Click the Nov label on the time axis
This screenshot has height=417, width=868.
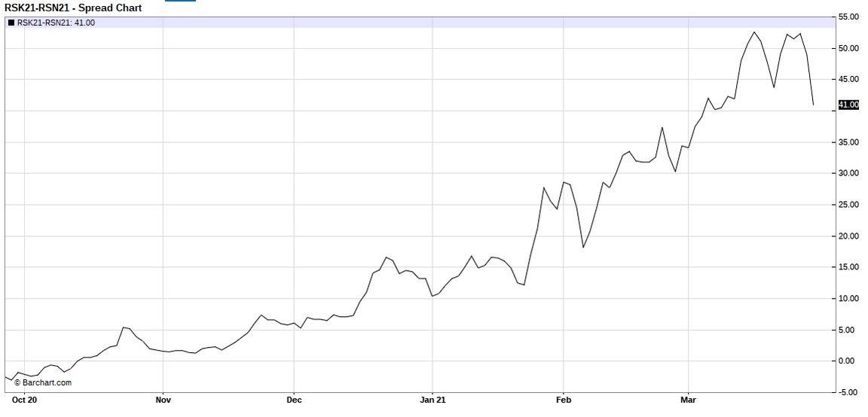pyautogui.click(x=162, y=400)
